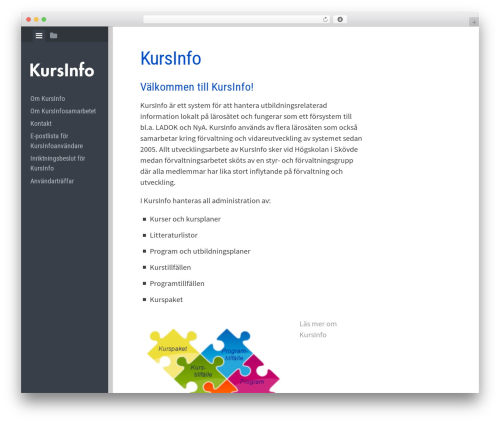This screenshot has width=500, height=423.
Task: Click the colorful puzzle image
Action: click(x=213, y=360)
